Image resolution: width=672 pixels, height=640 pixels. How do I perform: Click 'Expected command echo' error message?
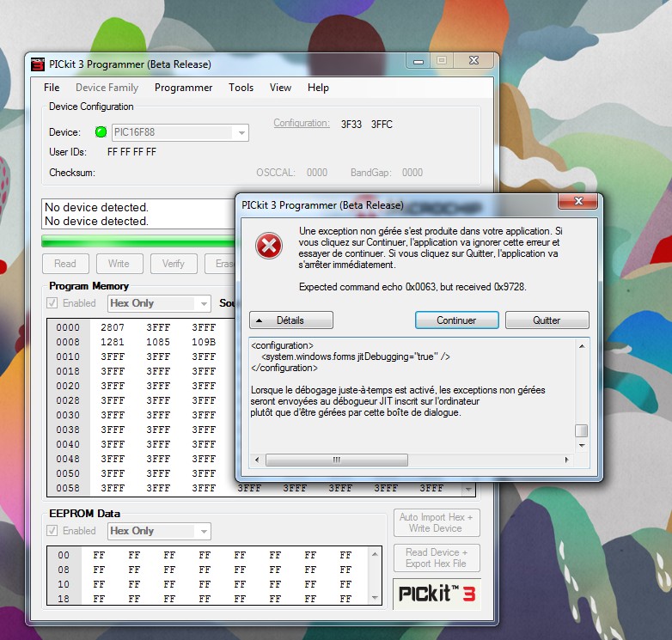click(x=412, y=287)
